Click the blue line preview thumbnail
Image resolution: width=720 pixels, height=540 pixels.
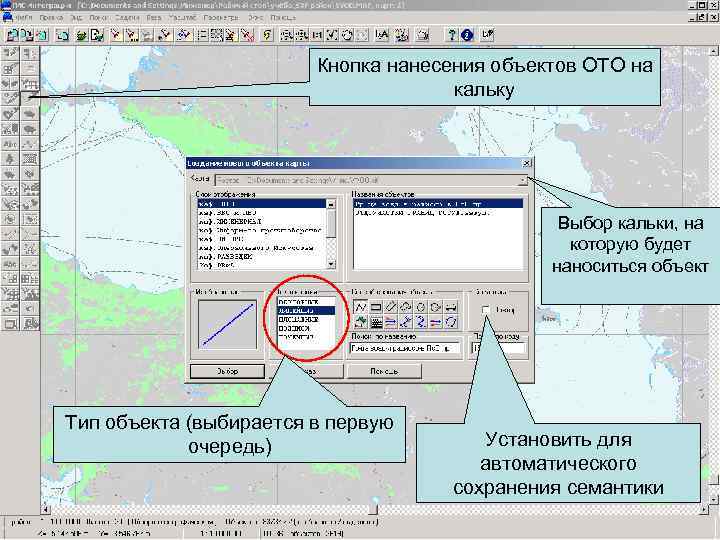coord(227,325)
